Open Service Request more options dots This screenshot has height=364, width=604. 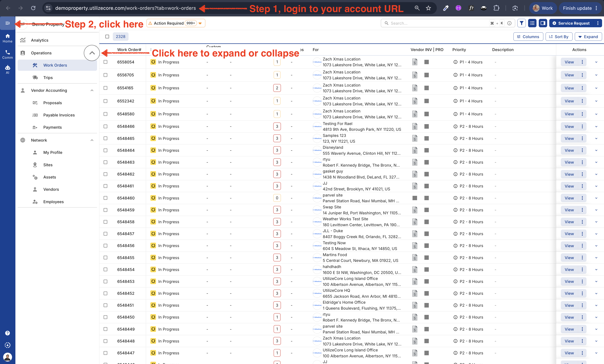tap(598, 23)
